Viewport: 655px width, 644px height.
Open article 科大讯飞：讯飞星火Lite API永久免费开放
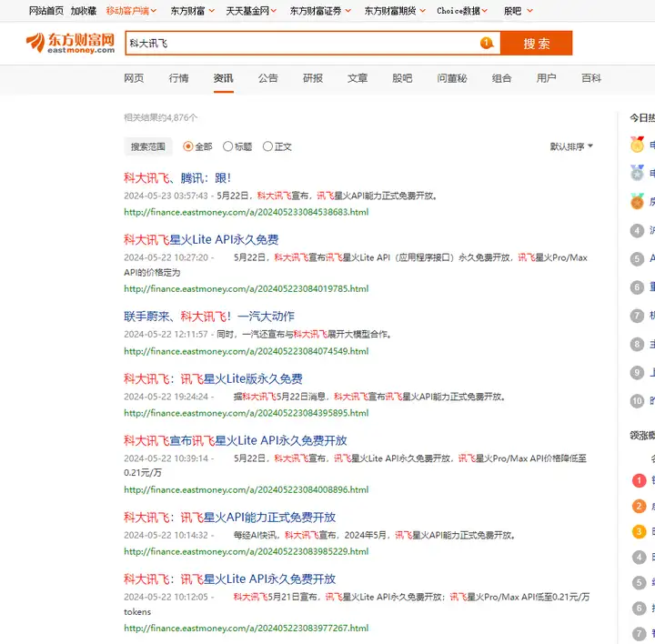click(230, 579)
